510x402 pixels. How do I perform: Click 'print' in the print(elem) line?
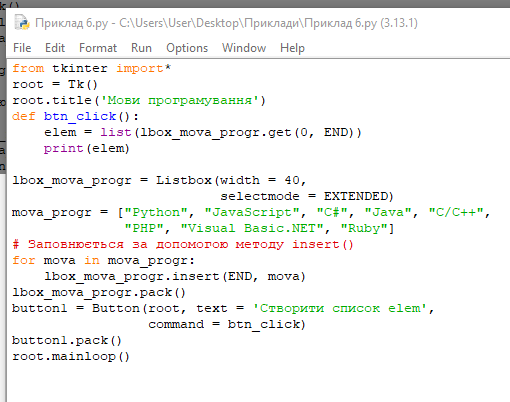[63, 148]
